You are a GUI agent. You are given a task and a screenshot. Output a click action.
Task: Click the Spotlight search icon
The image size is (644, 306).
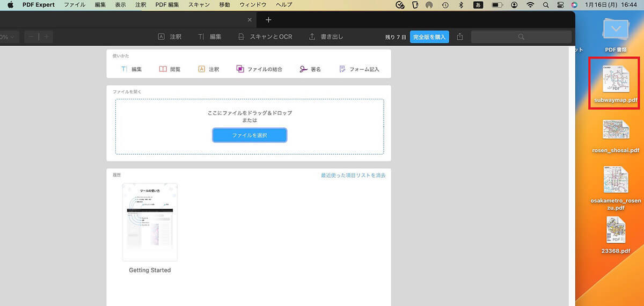coord(546,5)
